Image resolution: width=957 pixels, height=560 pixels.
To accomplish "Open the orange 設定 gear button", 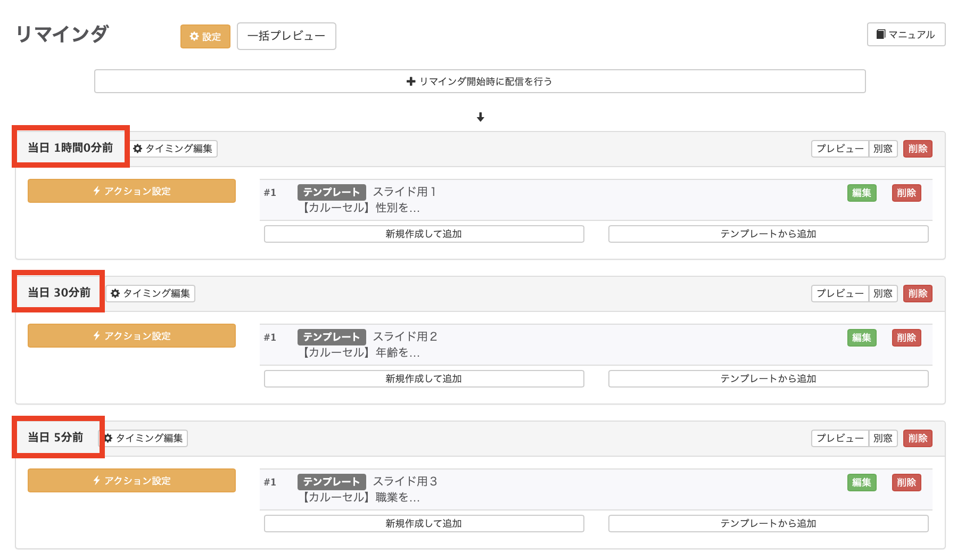I will pyautogui.click(x=205, y=37).
